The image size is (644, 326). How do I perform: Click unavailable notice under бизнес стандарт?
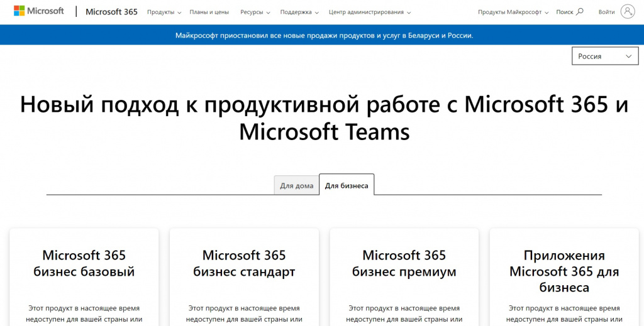(244, 313)
